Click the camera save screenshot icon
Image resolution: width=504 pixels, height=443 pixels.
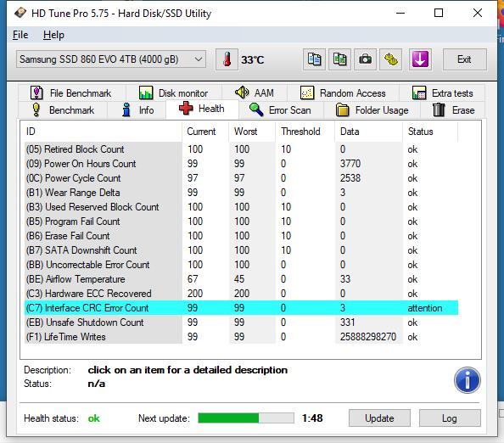[x=365, y=59]
